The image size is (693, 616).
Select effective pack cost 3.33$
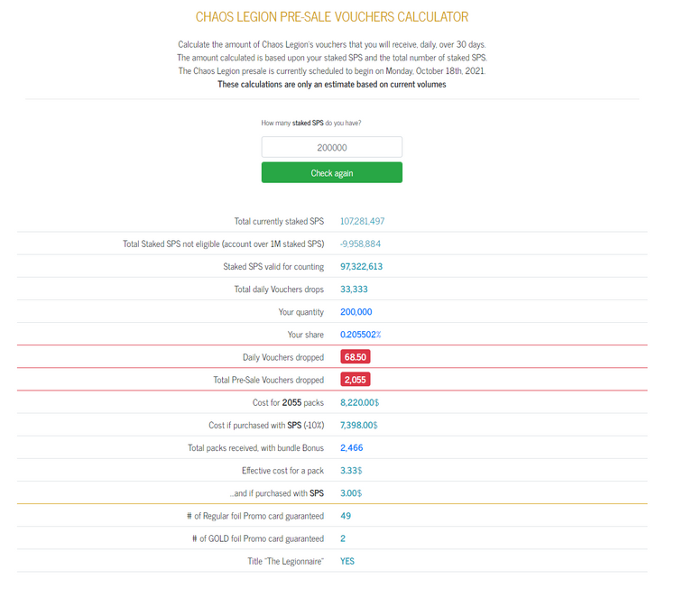[351, 471]
